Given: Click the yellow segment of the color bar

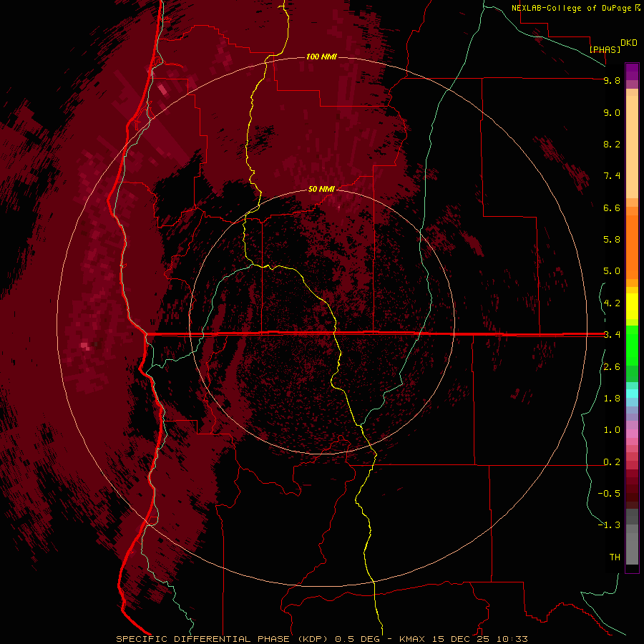Looking at the screenshot, I should 632,306.
